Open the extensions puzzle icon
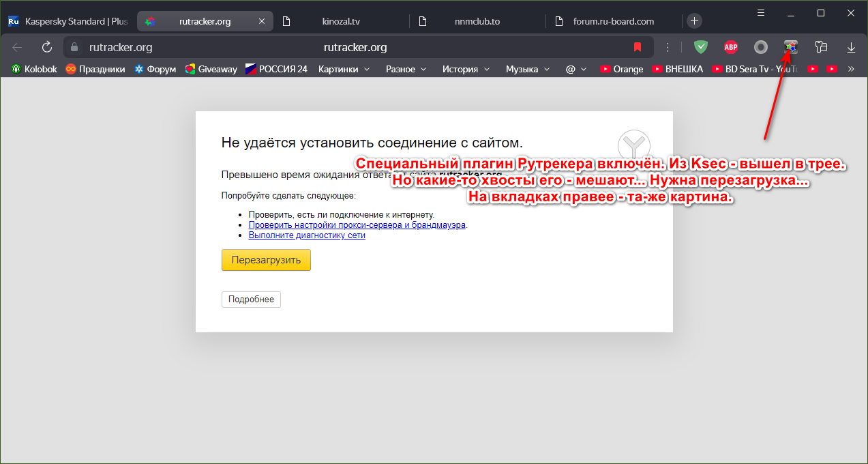Image resolution: width=868 pixels, height=464 pixels. (821, 47)
